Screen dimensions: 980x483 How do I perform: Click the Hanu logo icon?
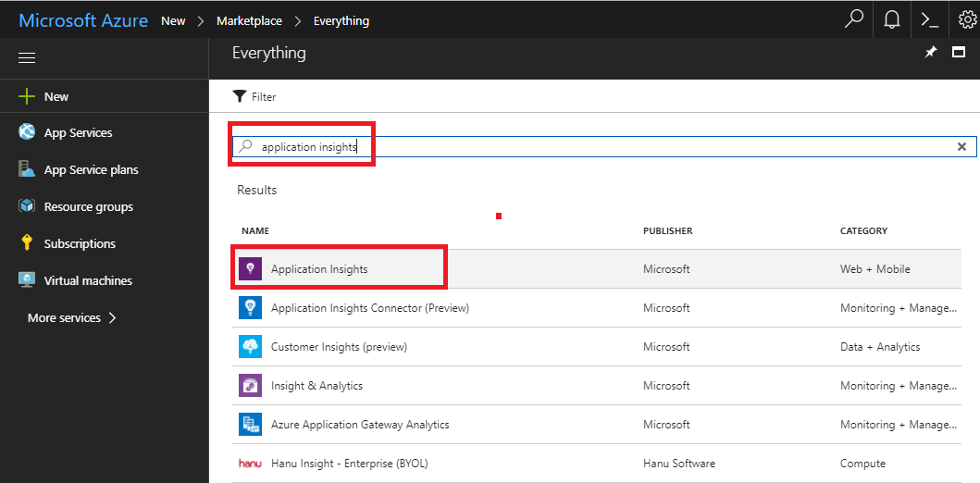pyautogui.click(x=250, y=464)
